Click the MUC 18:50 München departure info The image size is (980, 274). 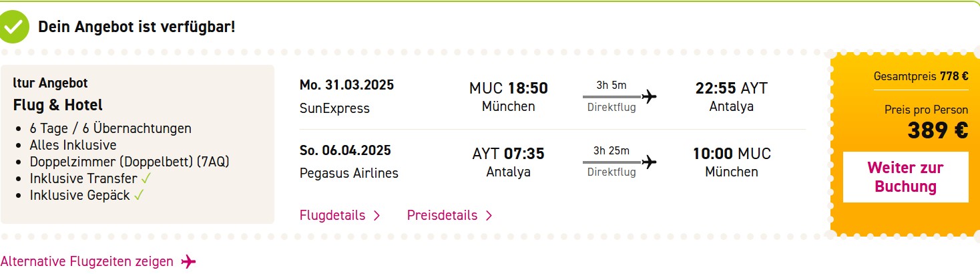(x=509, y=97)
